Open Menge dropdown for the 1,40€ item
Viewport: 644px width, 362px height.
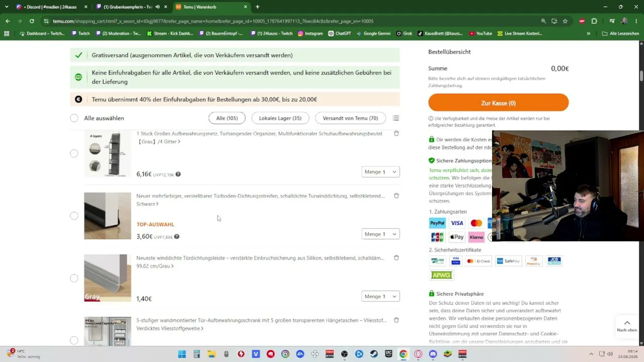point(380,297)
